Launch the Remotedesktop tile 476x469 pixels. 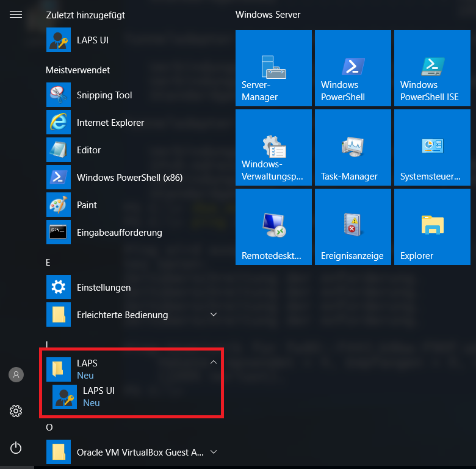coord(273,227)
